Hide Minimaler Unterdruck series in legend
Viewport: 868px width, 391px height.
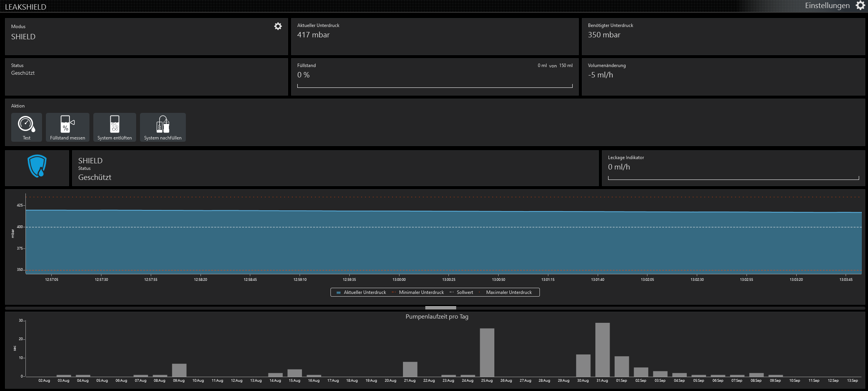click(418, 292)
